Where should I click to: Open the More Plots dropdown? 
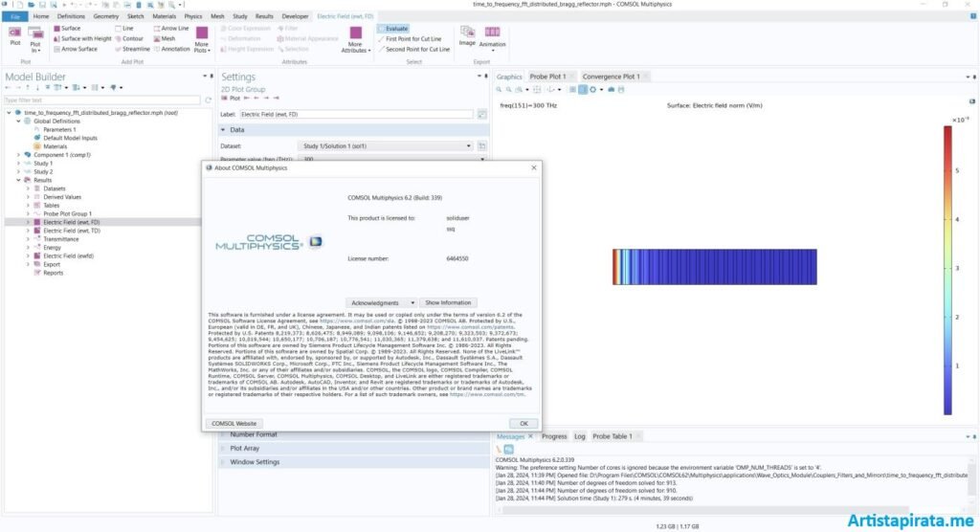202,39
